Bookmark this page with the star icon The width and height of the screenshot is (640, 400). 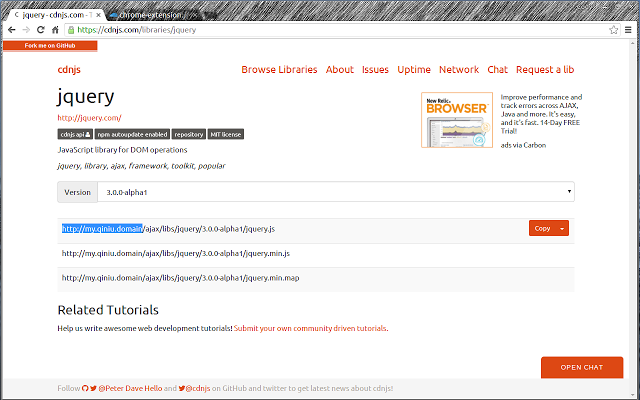(x=613, y=30)
